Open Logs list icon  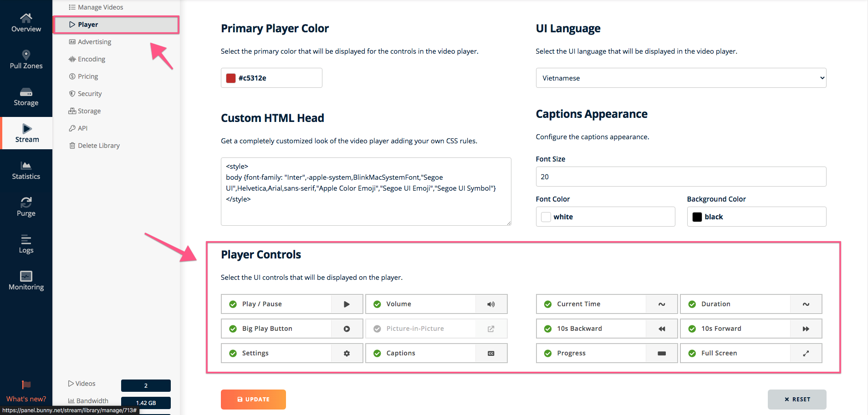coord(26,239)
